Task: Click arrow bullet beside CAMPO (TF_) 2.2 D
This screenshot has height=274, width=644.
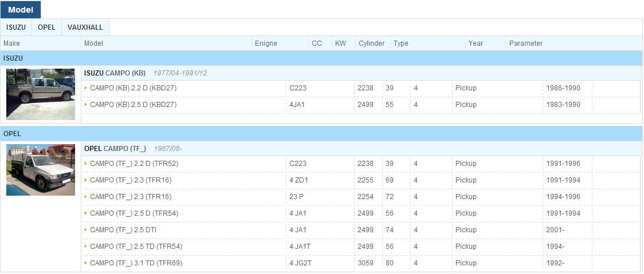Action: pos(86,163)
